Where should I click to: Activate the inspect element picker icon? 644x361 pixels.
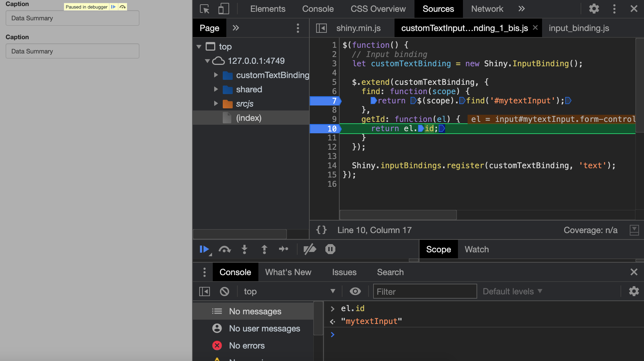tap(205, 9)
